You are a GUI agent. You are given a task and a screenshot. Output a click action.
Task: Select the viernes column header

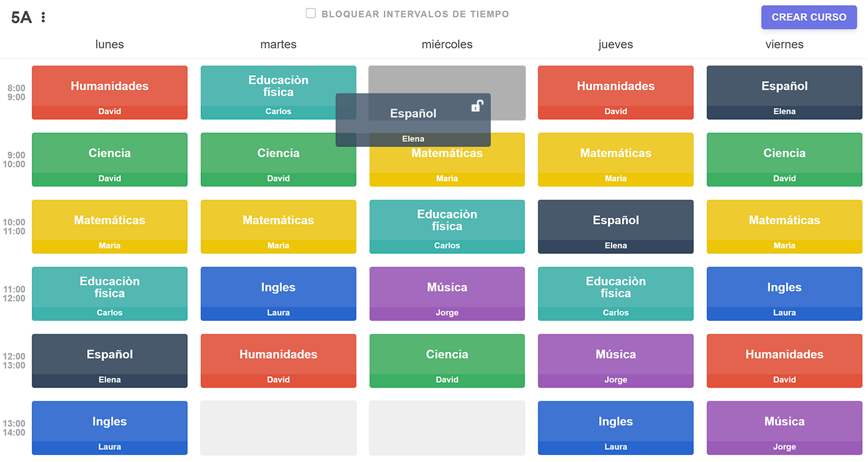[x=784, y=44]
